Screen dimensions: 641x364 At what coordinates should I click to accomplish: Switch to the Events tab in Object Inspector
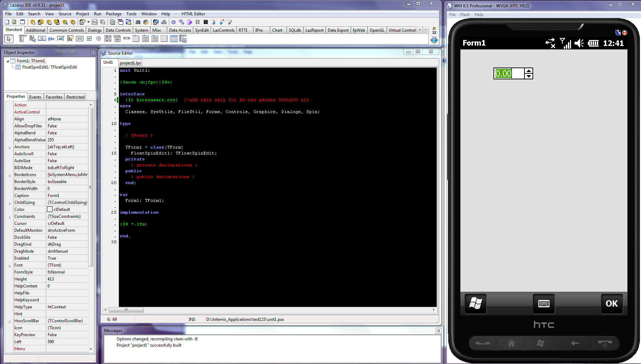[x=35, y=97]
